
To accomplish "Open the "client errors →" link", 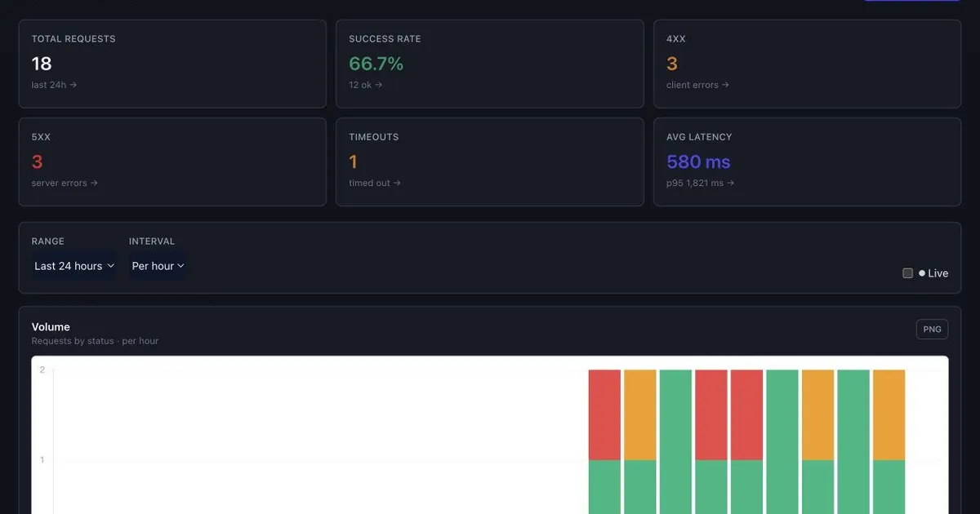I will pyautogui.click(x=698, y=85).
